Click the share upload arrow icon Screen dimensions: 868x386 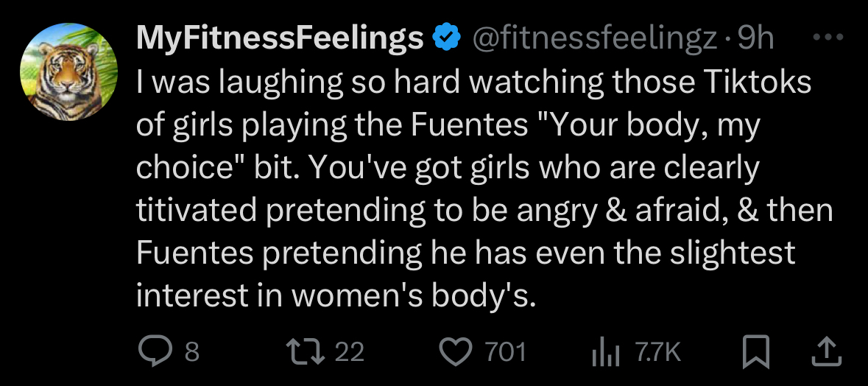(x=826, y=352)
